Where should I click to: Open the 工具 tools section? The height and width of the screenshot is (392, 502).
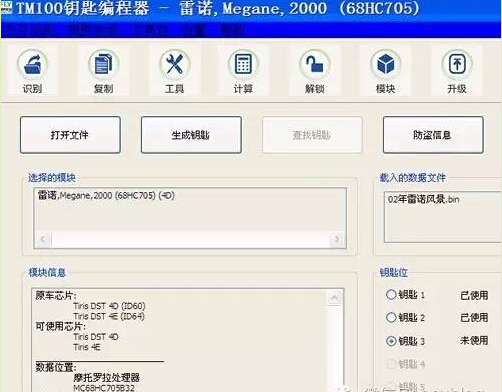click(x=175, y=71)
